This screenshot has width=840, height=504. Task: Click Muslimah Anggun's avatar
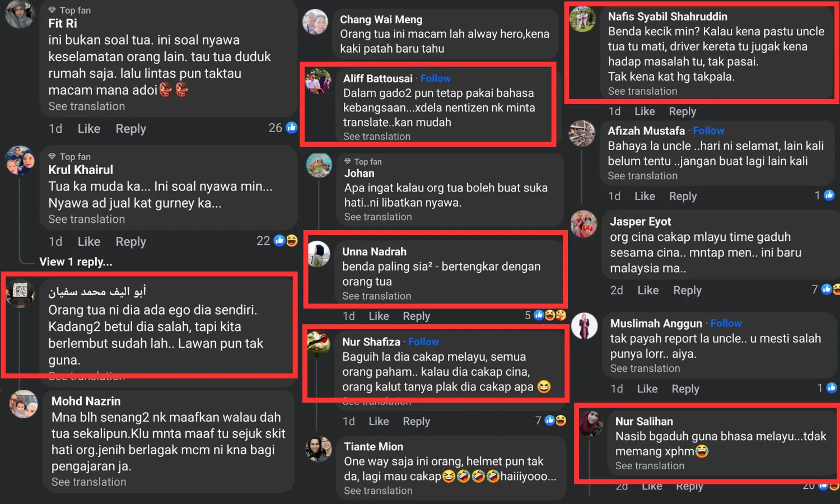pos(584,326)
